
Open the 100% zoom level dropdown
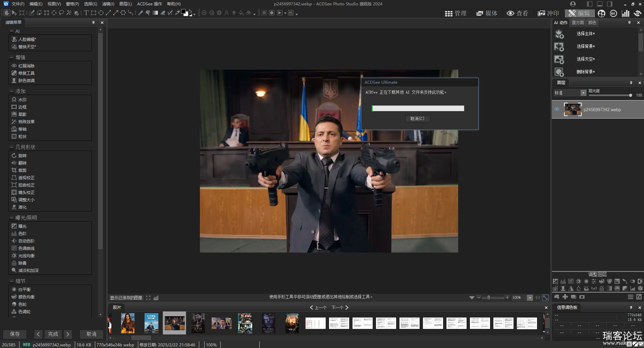[530, 297]
